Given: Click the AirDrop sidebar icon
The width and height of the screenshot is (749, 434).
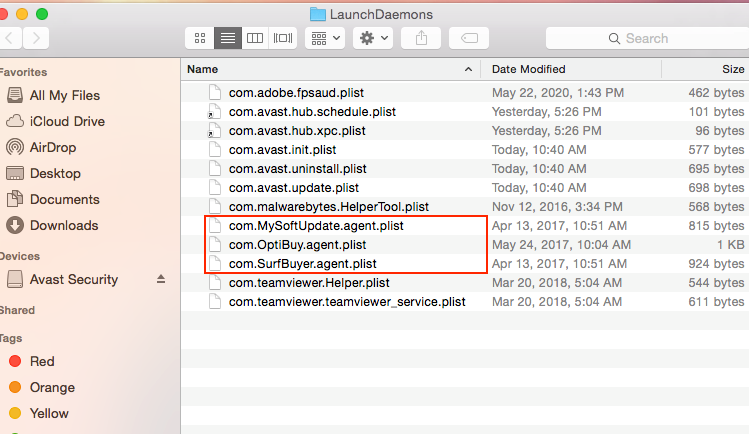Looking at the screenshot, I should pos(15,147).
